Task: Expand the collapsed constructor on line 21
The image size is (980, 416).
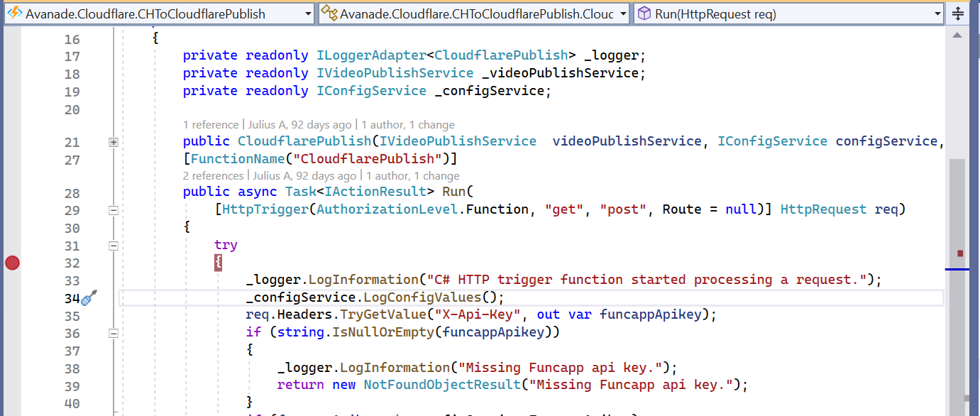Action: pyautogui.click(x=113, y=142)
